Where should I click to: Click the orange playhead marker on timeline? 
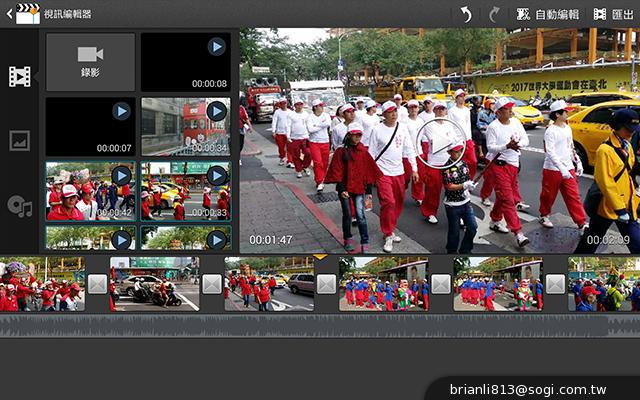click(320, 258)
